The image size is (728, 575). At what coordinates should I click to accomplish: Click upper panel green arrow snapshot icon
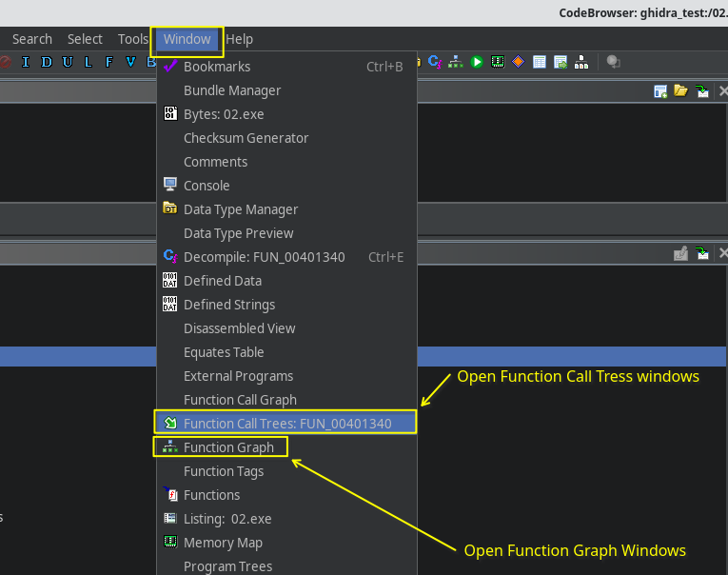click(702, 91)
